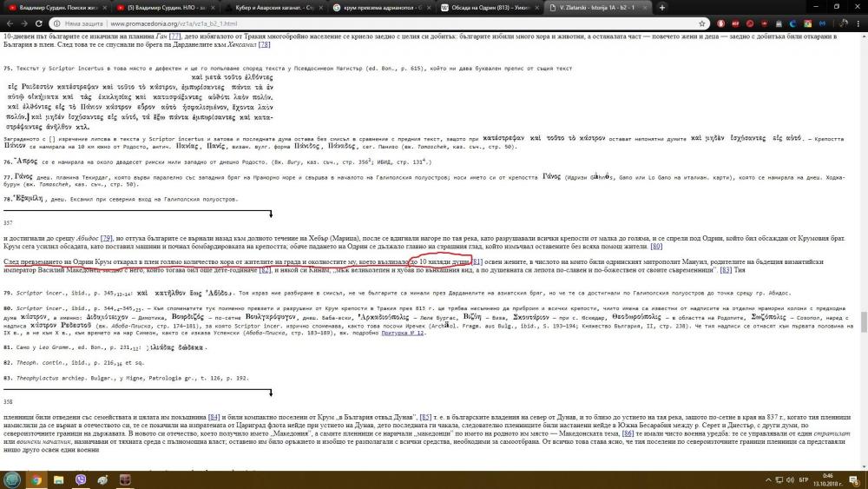The height and width of the screenshot is (489, 868).
Task: Click the site security info icon
Action: tap(59, 23)
